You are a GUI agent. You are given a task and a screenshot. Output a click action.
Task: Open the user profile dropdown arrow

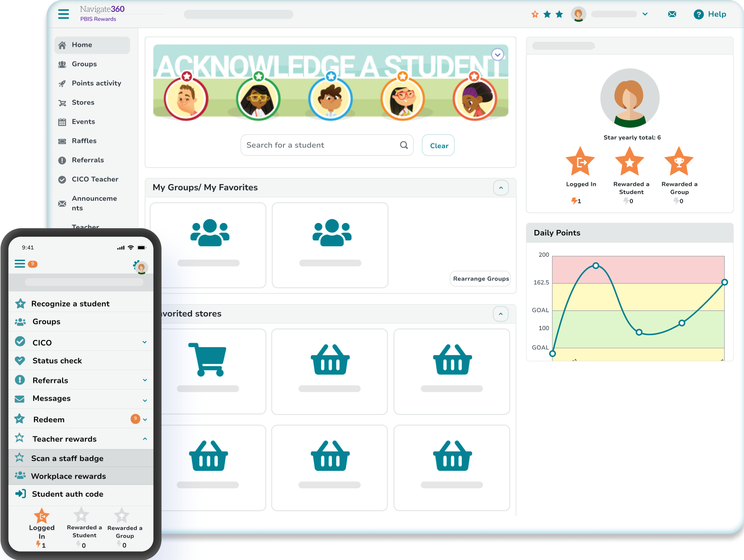pyautogui.click(x=645, y=14)
